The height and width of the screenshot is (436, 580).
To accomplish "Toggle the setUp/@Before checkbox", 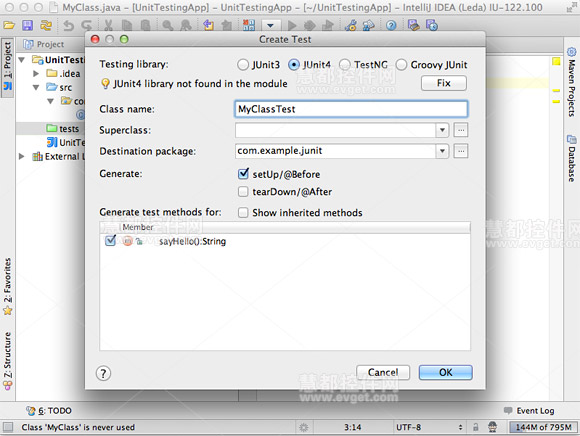I will point(243,174).
